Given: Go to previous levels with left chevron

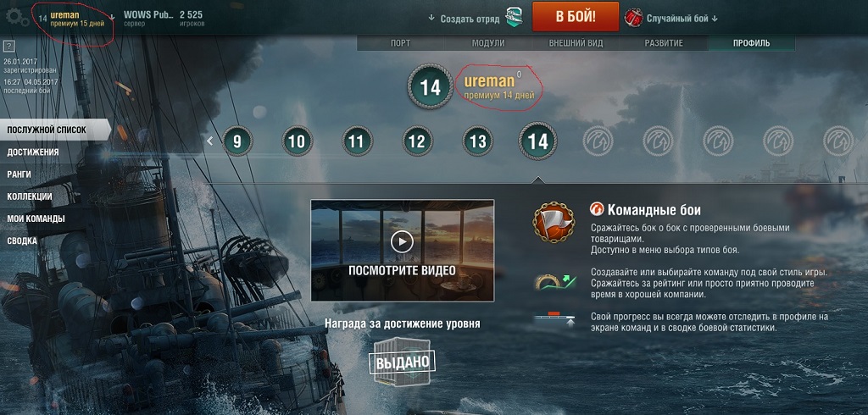Looking at the screenshot, I should click(210, 141).
